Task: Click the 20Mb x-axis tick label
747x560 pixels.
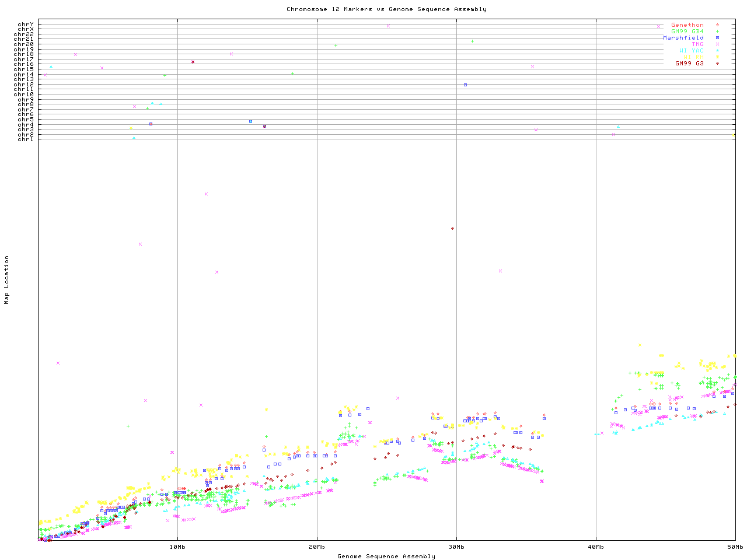Action: (317, 547)
